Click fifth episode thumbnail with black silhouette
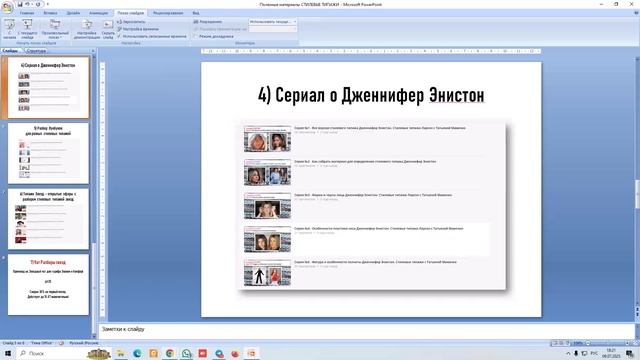Viewport: 640px width, 360px height. (267, 273)
